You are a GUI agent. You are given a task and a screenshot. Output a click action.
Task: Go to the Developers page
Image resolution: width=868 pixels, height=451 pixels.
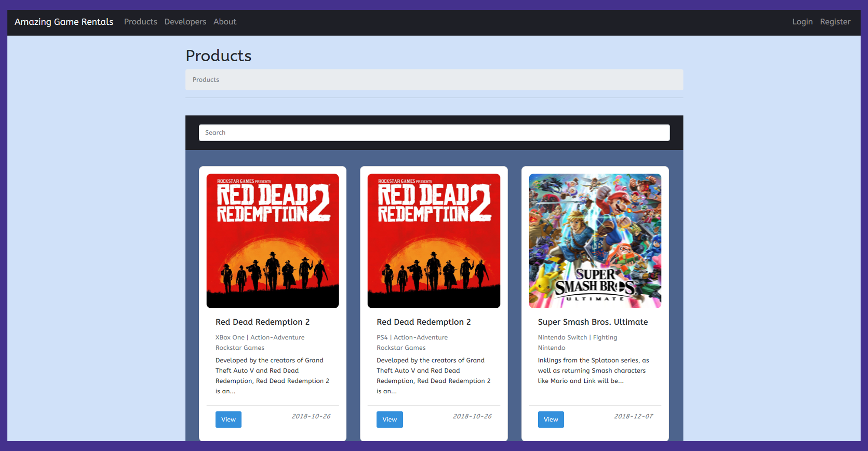(185, 22)
